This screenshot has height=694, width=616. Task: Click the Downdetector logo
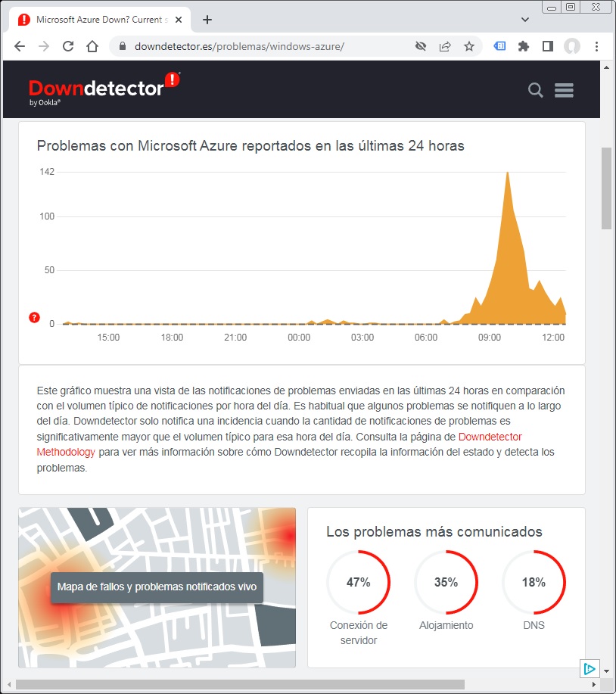[x=104, y=89]
